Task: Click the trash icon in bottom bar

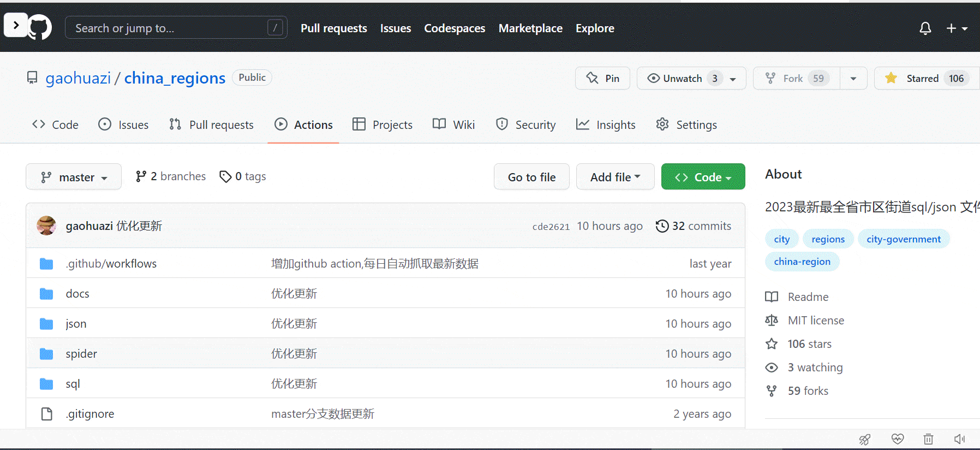Action: click(928, 439)
